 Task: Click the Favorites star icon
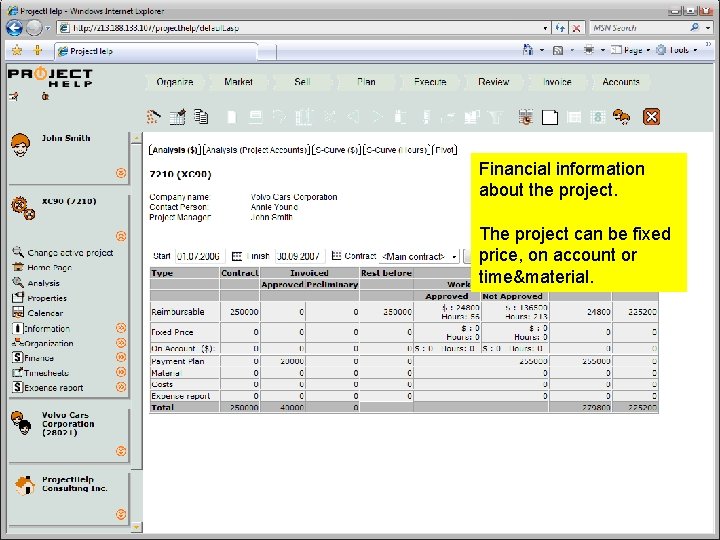pos(17,50)
